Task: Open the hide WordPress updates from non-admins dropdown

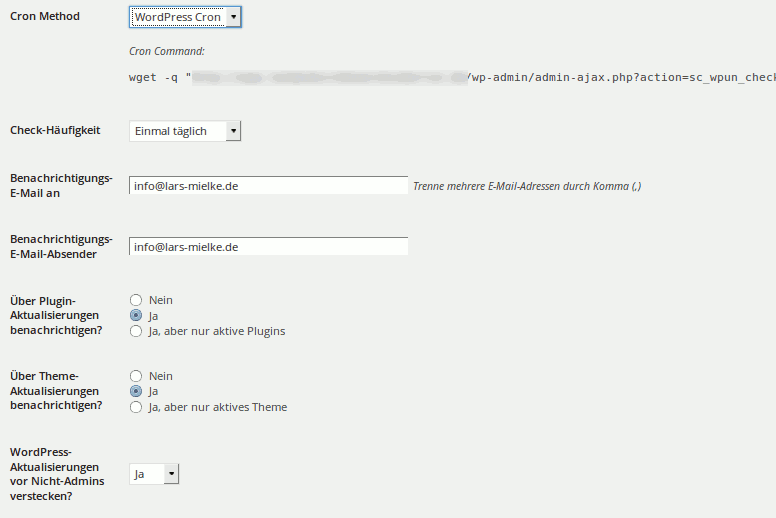Action: pyautogui.click(x=154, y=474)
